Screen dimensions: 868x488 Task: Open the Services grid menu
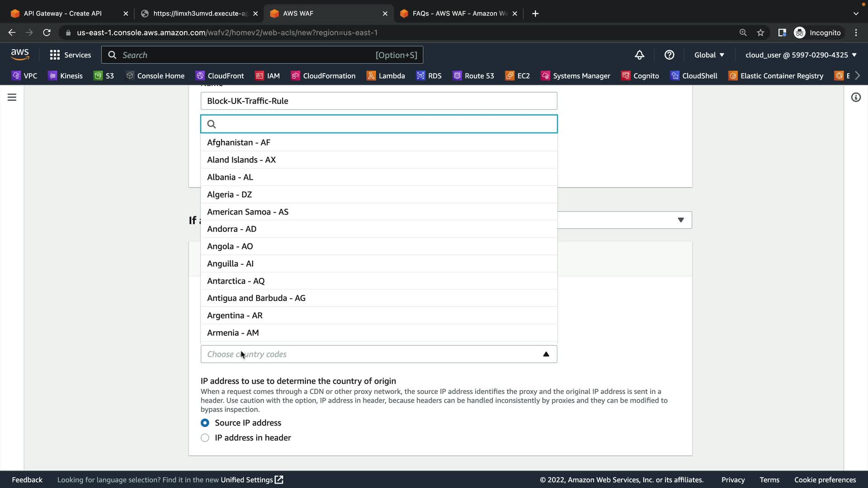tap(70, 55)
